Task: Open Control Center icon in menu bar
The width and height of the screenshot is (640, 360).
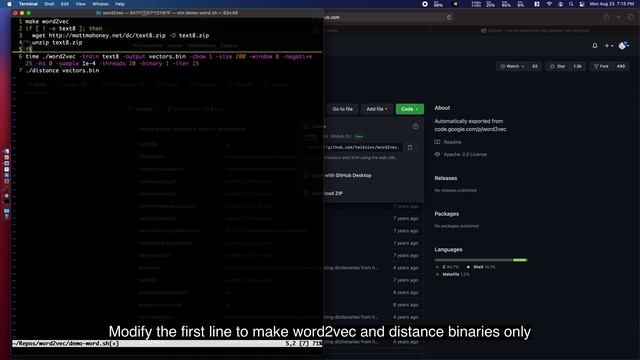Action: (582, 4)
